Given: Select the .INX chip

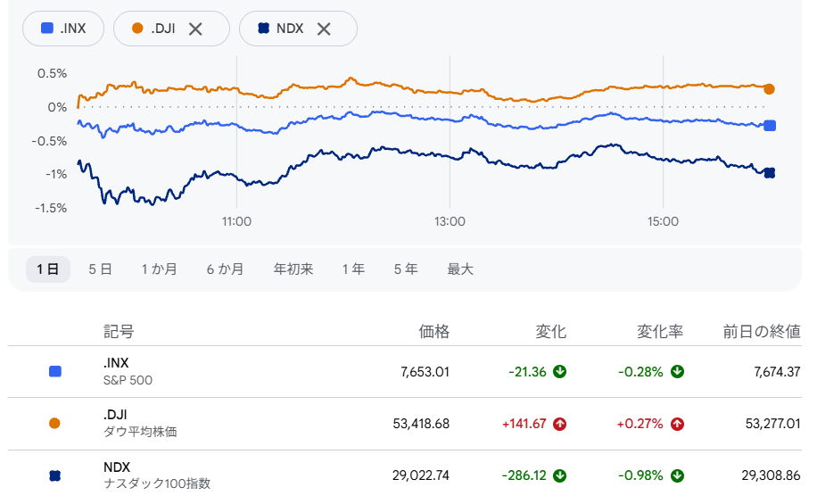Looking at the screenshot, I should point(63,29).
